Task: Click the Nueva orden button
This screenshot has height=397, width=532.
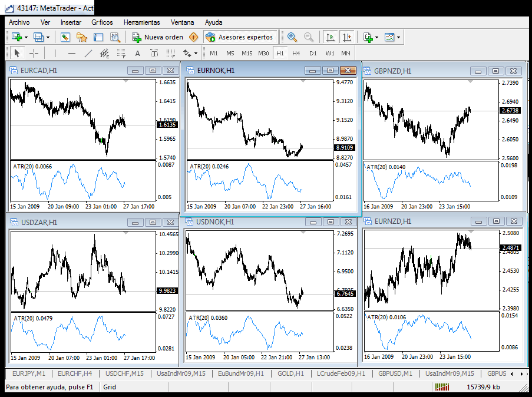Action: (157, 37)
